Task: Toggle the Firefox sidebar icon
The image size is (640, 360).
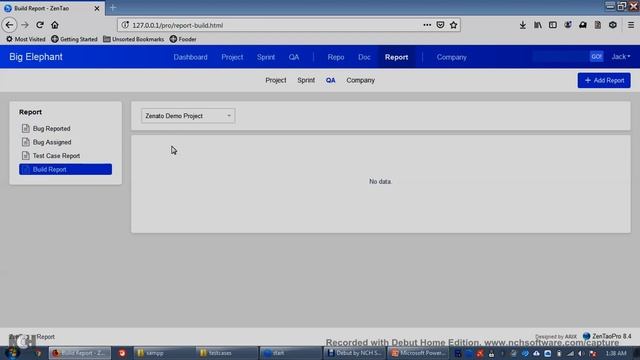Action: 553,25
